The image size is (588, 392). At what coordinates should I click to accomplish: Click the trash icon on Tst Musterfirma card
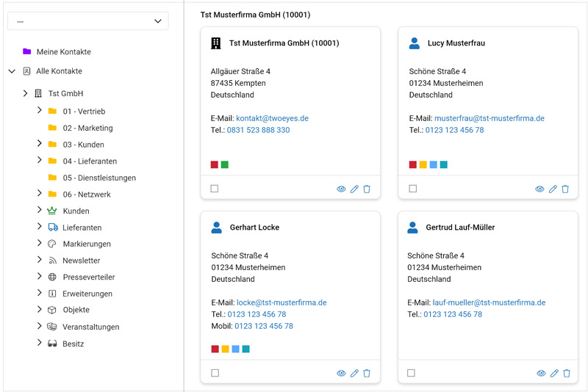[367, 189]
